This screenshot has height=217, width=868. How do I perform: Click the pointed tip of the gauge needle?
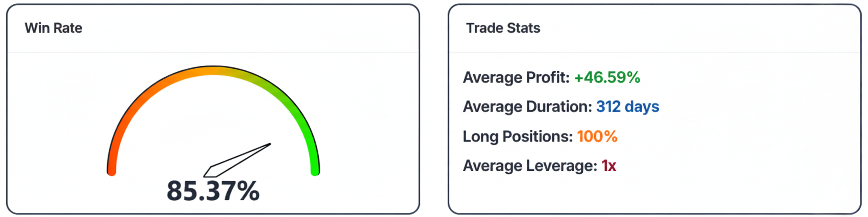(269, 145)
